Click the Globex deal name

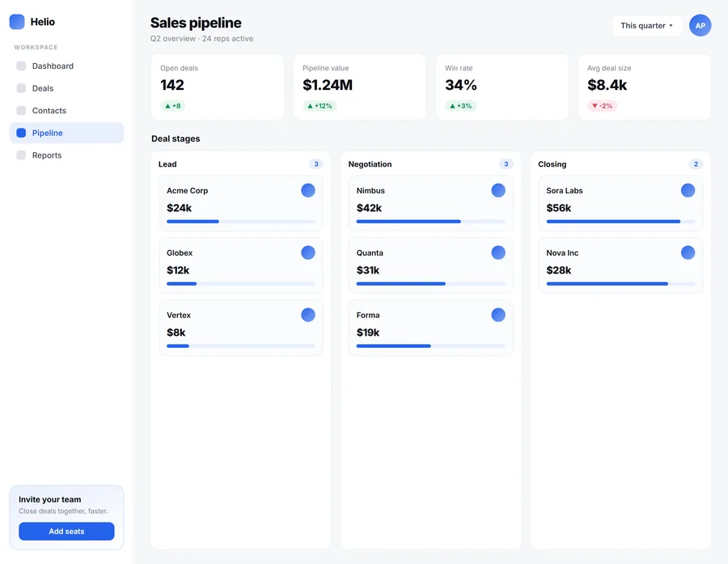pos(180,252)
